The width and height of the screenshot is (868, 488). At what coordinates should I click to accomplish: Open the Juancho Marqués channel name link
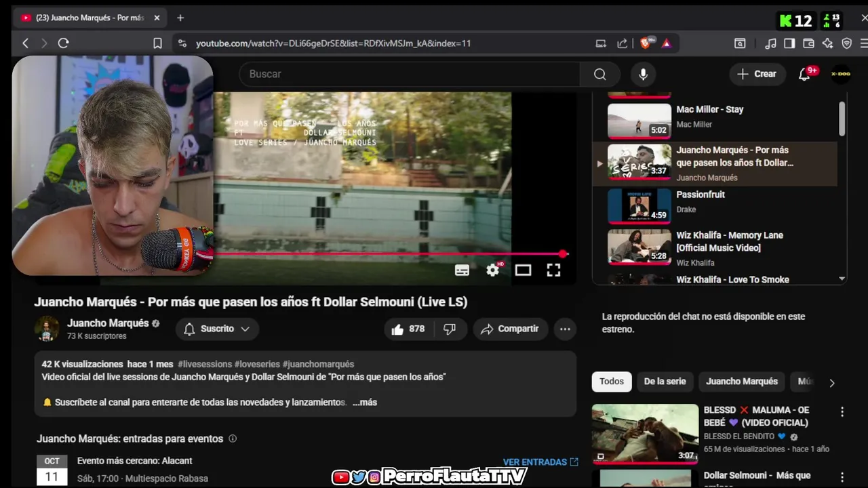coord(108,323)
